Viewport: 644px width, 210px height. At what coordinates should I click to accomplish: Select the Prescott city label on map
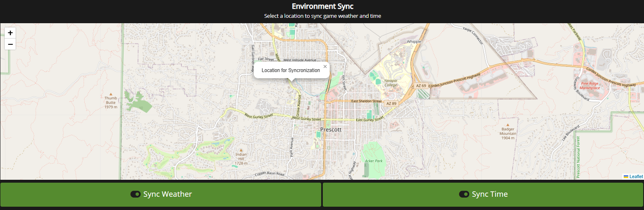tap(331, 129)
